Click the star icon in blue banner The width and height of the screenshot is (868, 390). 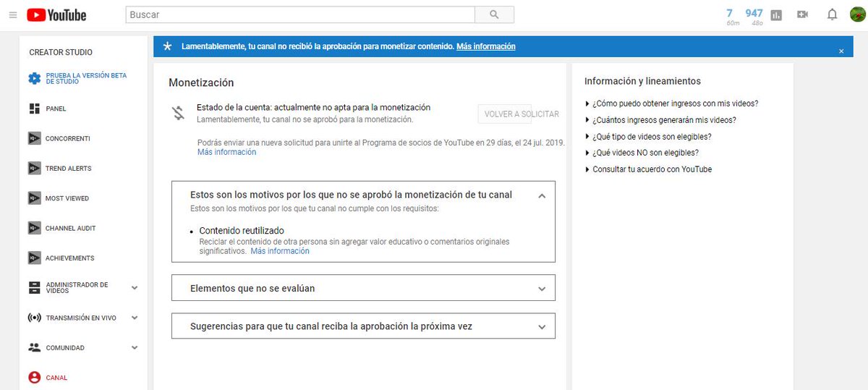click(168, 46)
